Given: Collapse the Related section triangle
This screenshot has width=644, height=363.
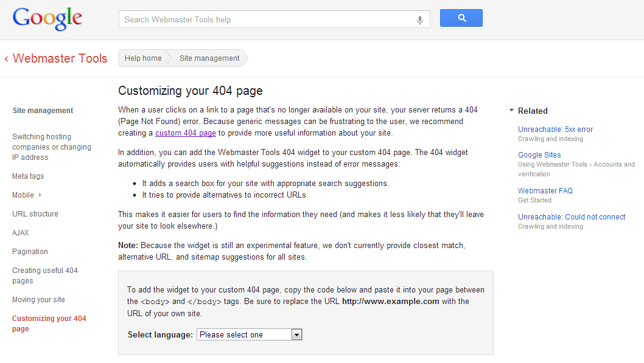Looking at the screenshot, I should tap(511, 110).
